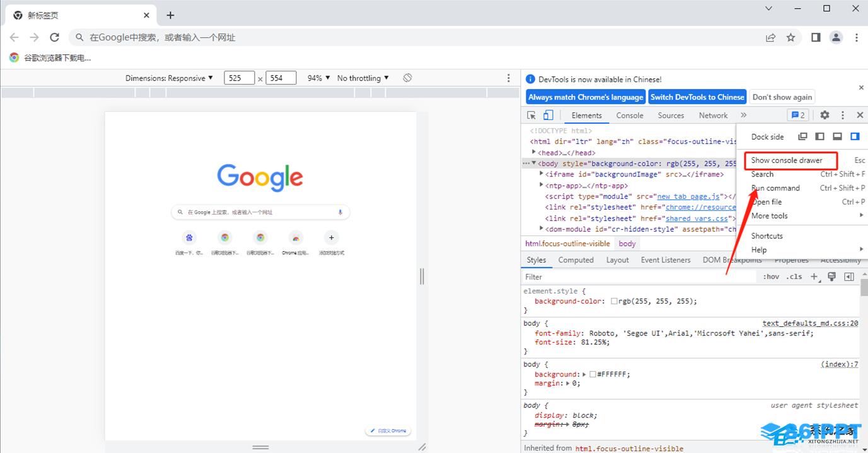The image size is (868, 453).
Task: Click Don't show again button
Action: point(782,97)
